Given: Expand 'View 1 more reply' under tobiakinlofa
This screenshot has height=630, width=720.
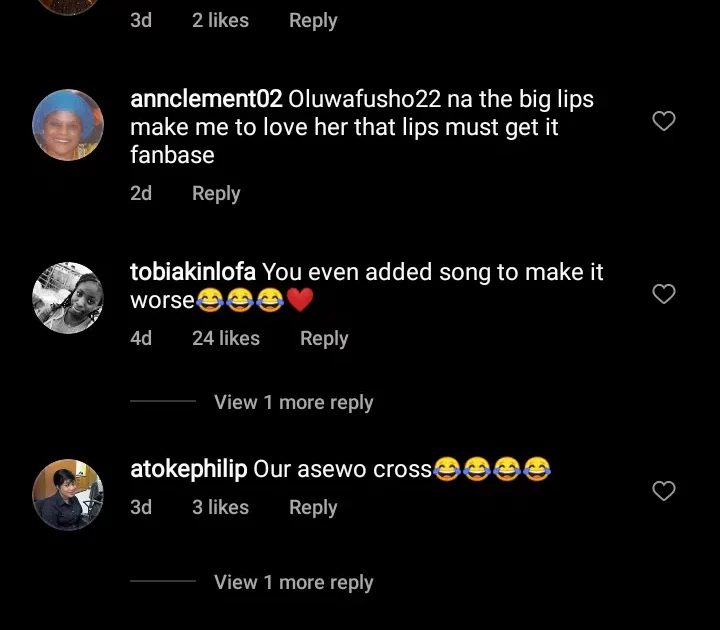Looking at the screenshot, I should tap(293, 402).
